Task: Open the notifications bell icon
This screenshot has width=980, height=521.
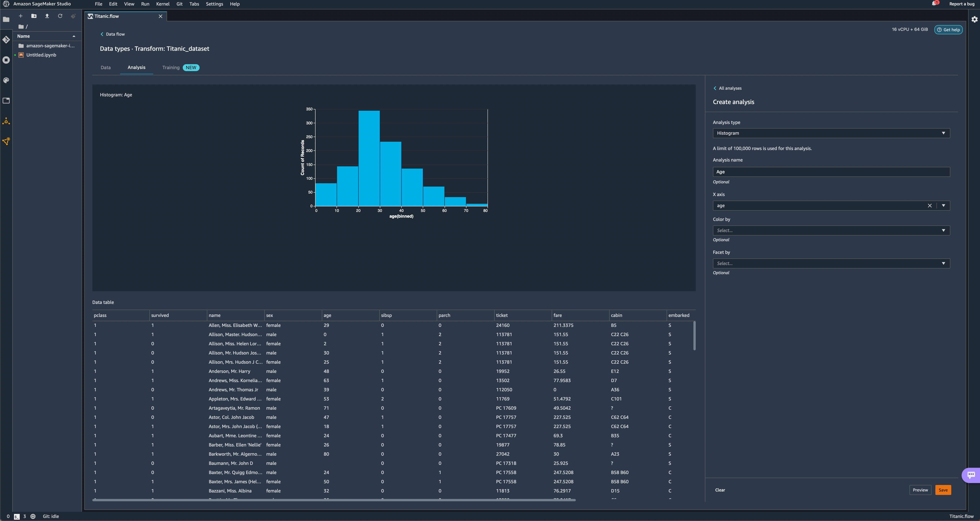Action: tap(934, 4)
